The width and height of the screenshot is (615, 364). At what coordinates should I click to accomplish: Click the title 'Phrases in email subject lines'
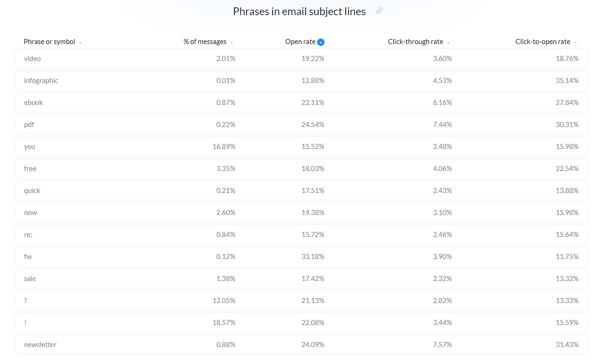pyautogui.click(x=299, y=11)
